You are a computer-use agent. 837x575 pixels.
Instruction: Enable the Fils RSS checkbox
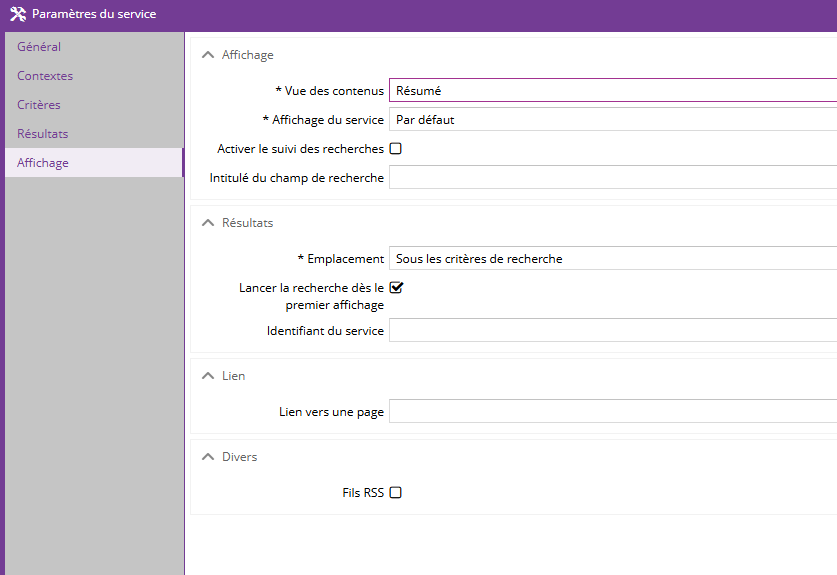pyautogui.click(x=396, y=493)
